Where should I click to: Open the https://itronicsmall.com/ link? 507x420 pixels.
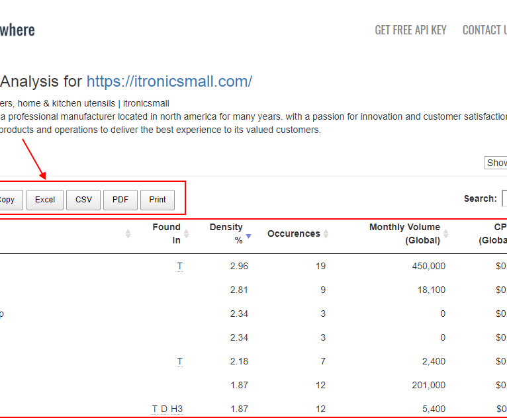tap(169, 81)
